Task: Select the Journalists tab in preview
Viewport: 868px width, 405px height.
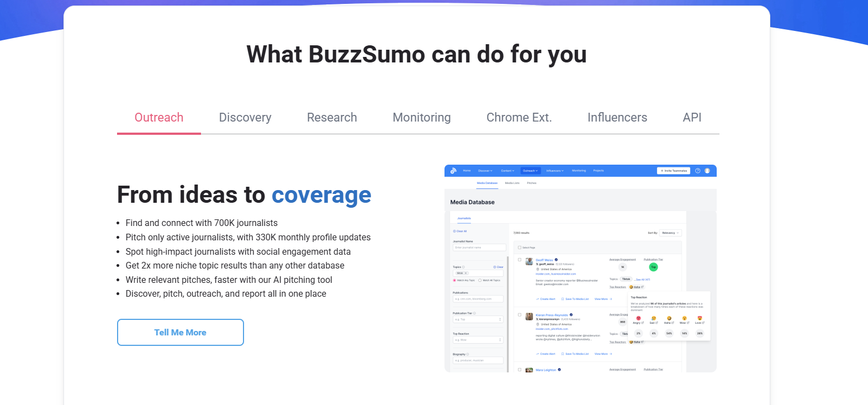Action: tap(464, 218)
